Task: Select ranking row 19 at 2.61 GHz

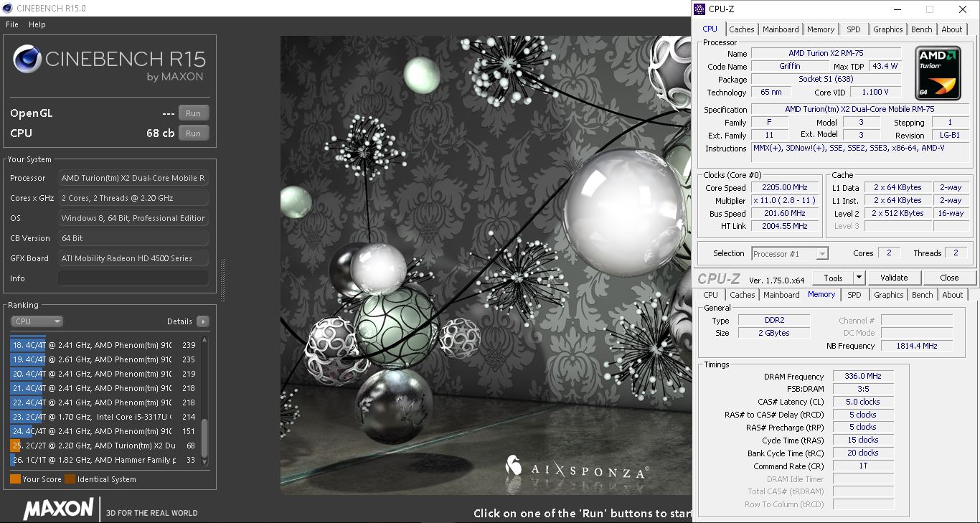Action: pos(105,359)
